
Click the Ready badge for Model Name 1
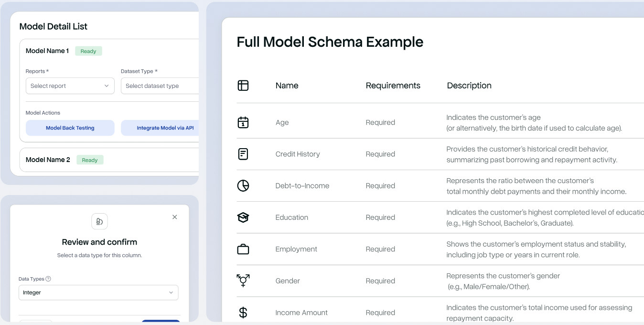click(x=88, y=51)
